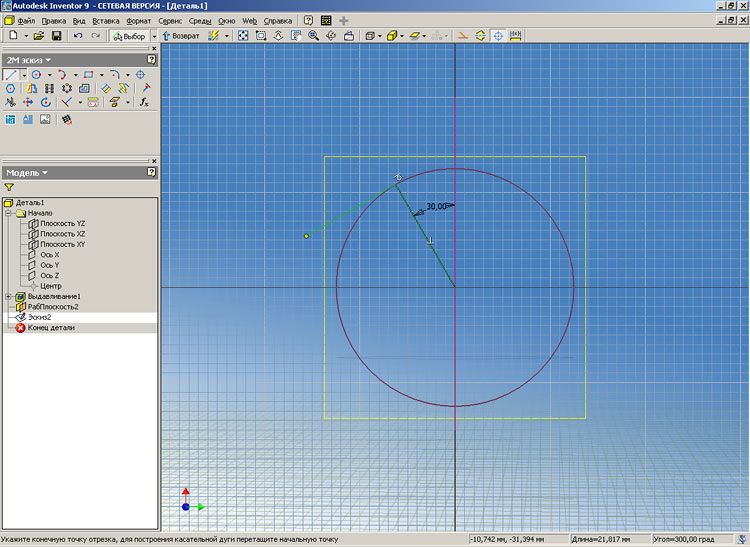
Task: Open the Модель browser dropdown
Action: coord(27,173)
